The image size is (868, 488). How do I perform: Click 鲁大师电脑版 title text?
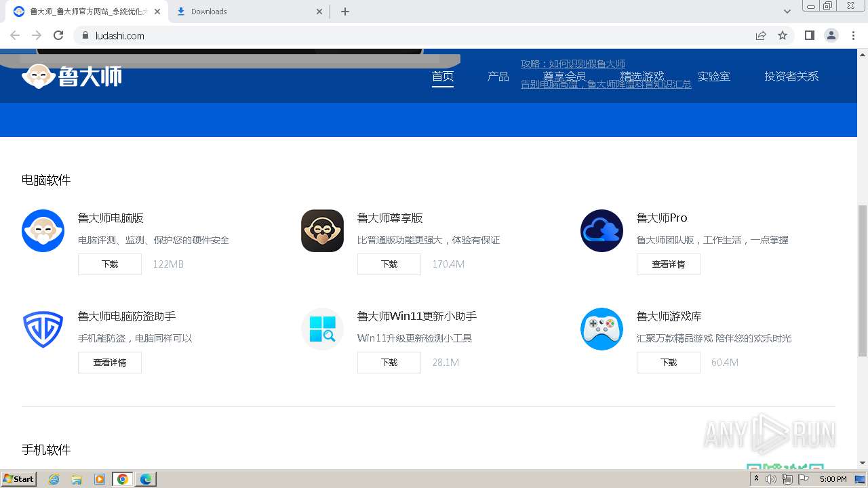pyautogui.click(x=111, y=218)
